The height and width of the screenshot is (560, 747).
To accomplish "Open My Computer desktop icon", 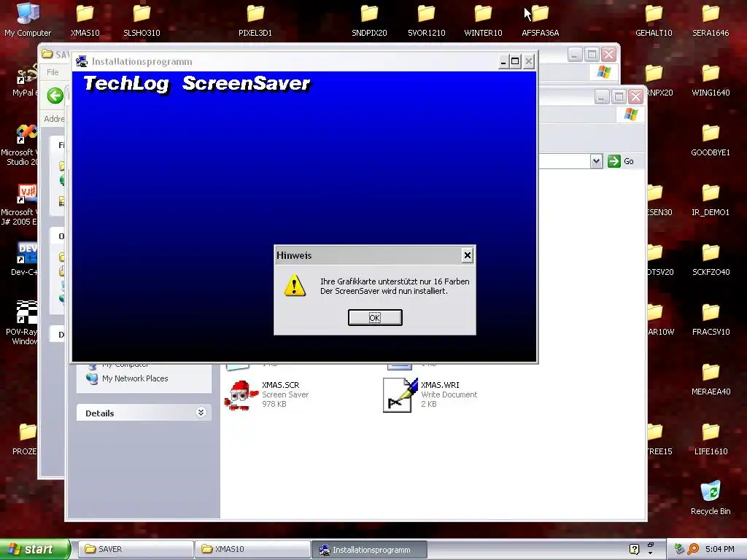I will [x=28, y=20].
